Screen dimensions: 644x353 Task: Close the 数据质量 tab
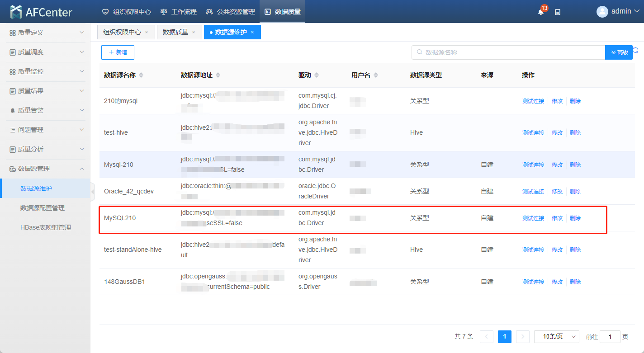coord(194,32)
